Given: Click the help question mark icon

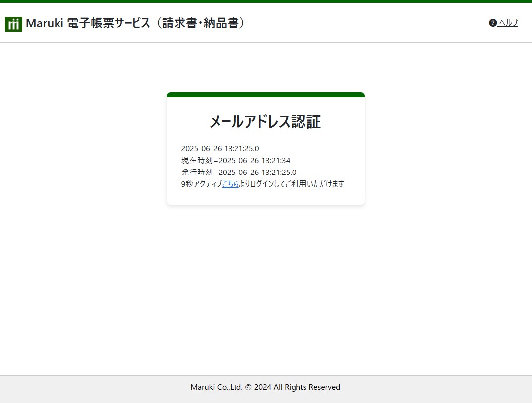Looking at the screenshot, I should (493, 23).
